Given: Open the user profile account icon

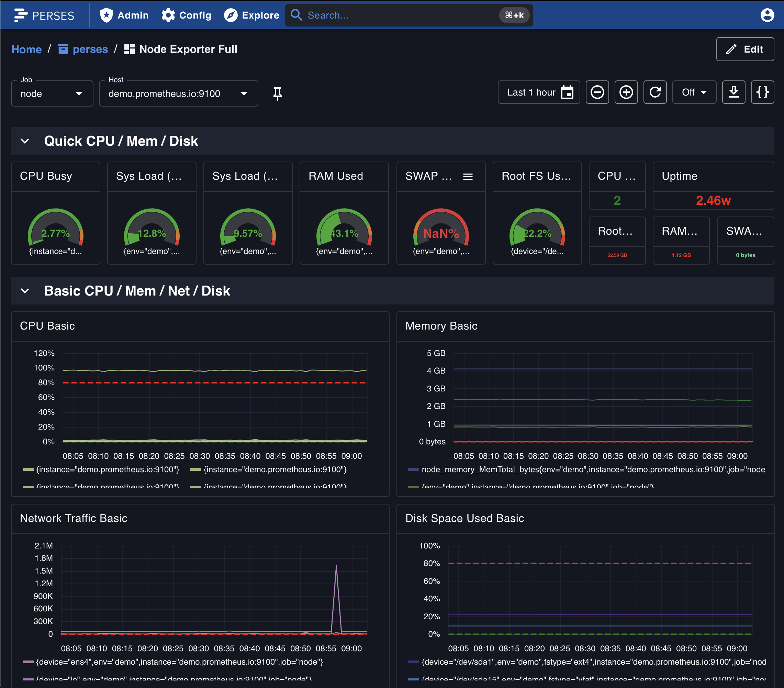Looking at the screenshot, I should click(x=767, y=15).
